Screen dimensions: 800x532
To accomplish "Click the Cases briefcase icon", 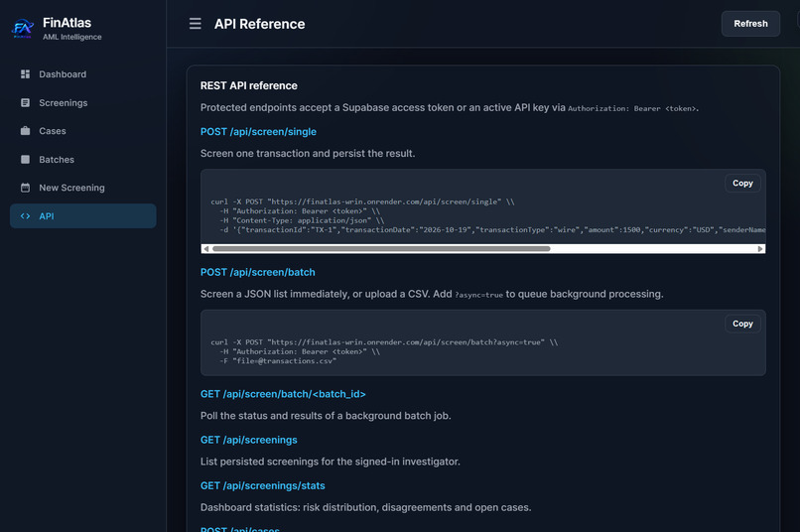I will [x=25, y=131].
